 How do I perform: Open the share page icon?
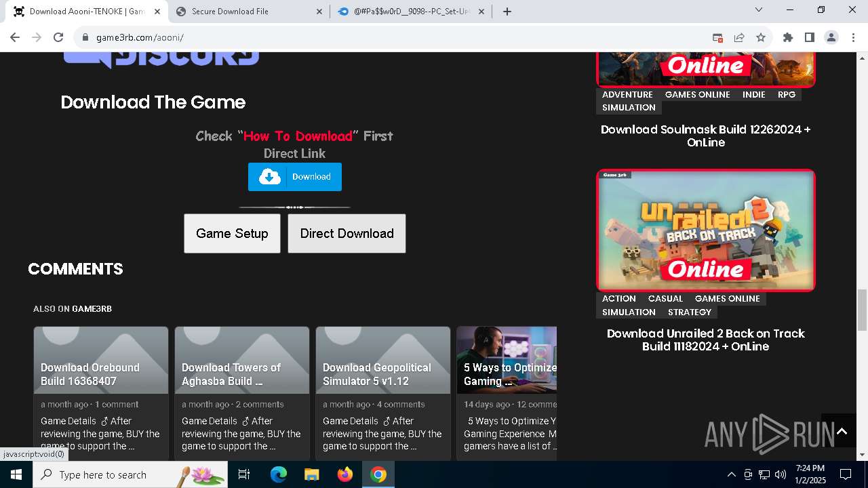pos(739,37)
